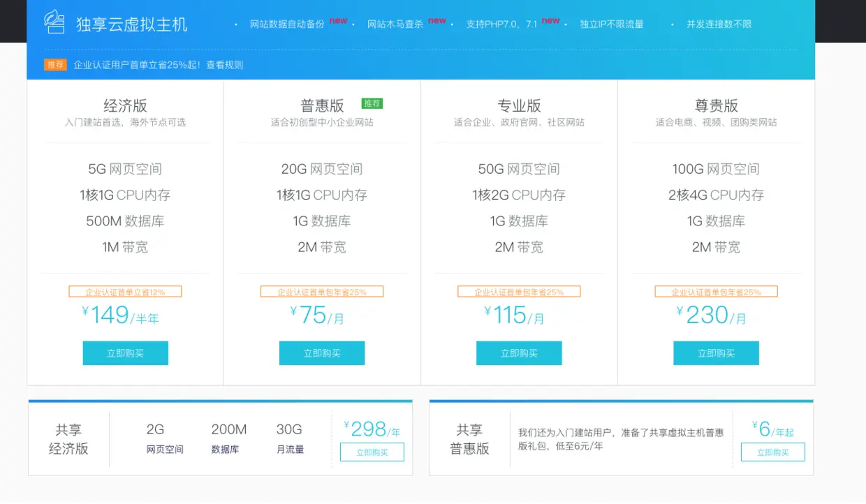This screenshot has height=504, width=866.
Task: Click the ¥149/半年 price
Action: click(x=120, y=316)
